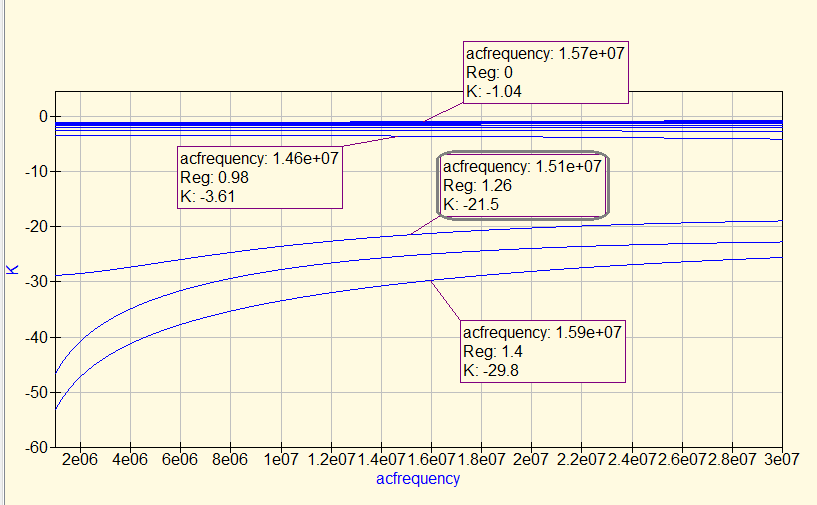This screenshot has height=505, width=817.
Task: Click the 2e07 tick label on x-axis
Action: click(530, 459)
